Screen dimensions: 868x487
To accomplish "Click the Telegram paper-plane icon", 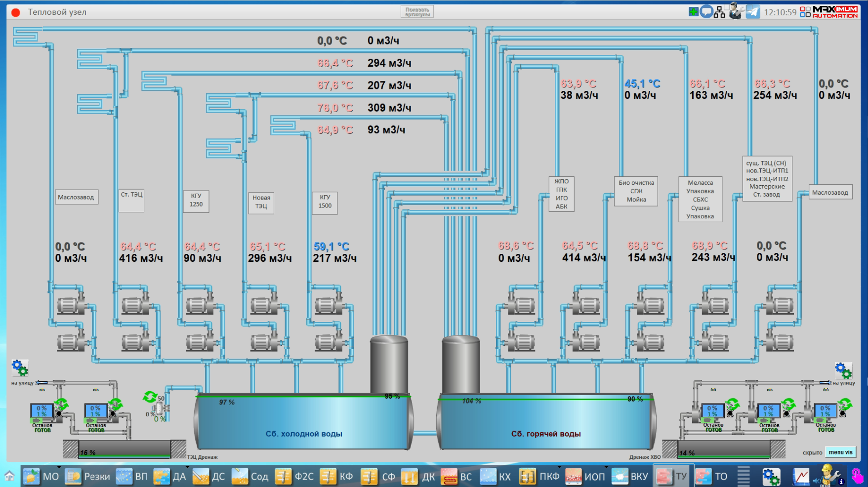I will coord(752,12).
